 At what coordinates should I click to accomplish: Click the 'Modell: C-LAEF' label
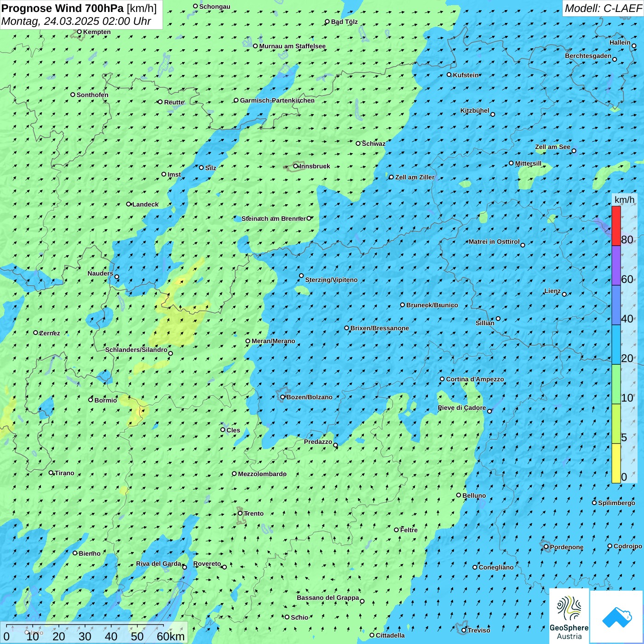pos(603,8)
